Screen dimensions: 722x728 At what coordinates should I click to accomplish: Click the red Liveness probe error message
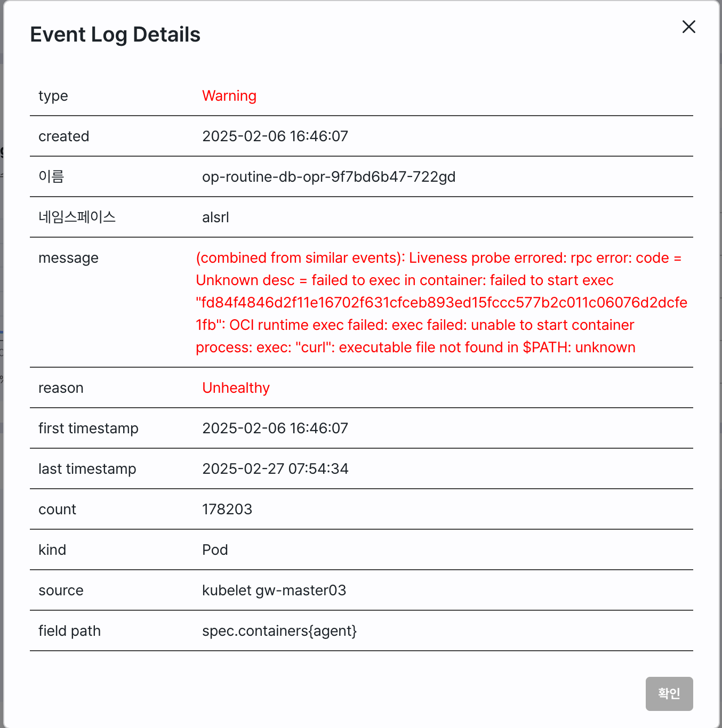pyautogui.click(x=442, y=302)
